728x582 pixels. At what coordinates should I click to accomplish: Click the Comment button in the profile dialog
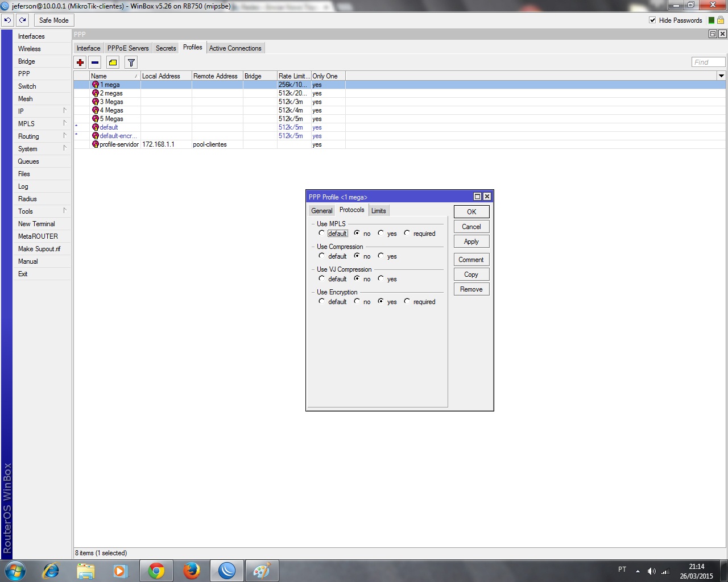471,260
